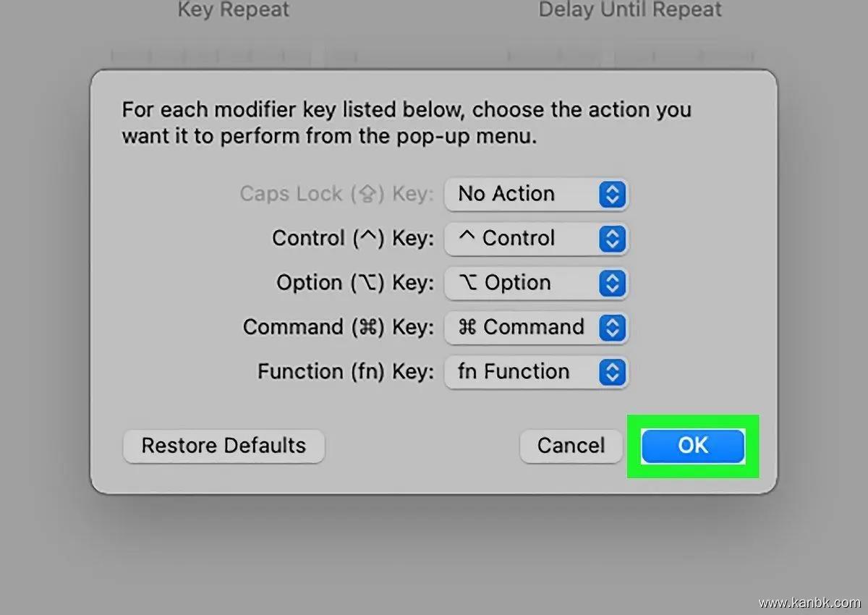Click the blue chevron arrows beside ^ Control
Image resolution: width=868 pixels, height=615 pixels.
612,239
